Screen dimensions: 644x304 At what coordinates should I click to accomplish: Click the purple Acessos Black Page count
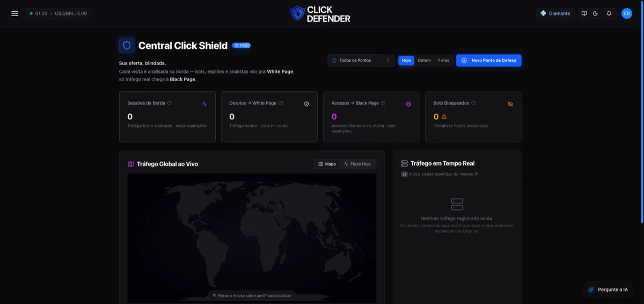[334, 117]
